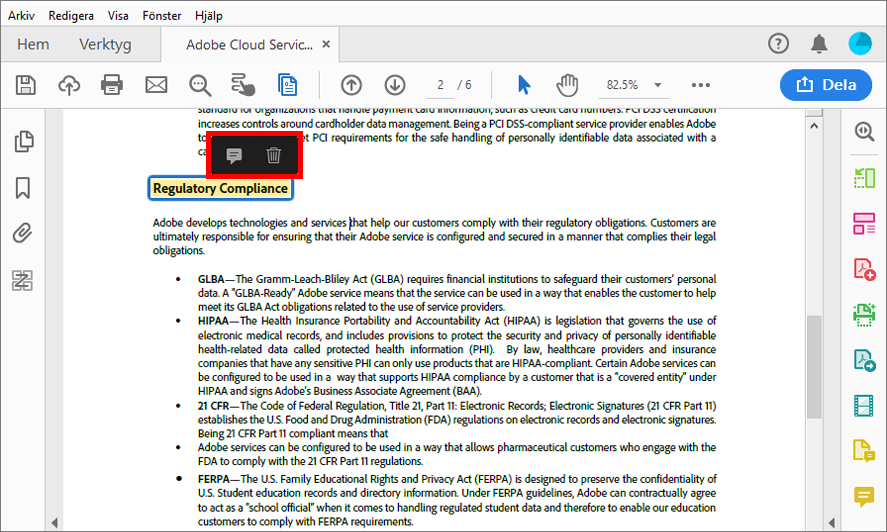
Task: Open the user profile avatar
Action: (860, 44)
